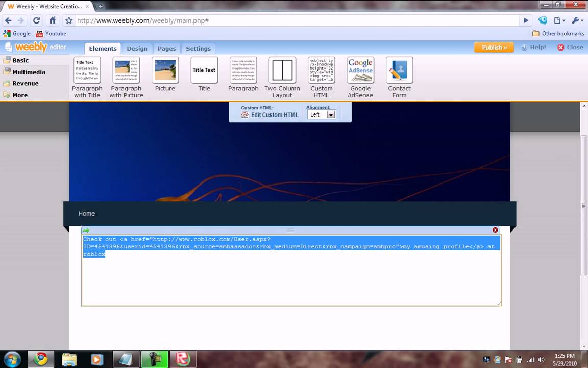Click the Home navigation link on the page
This screenshot has width=588, height=368.
(87, 213)
